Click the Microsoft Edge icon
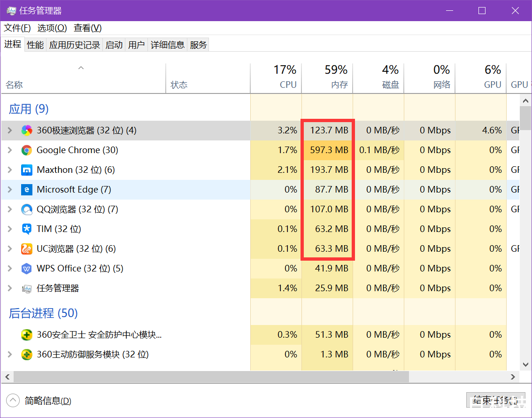Image resolution: width=532 pixels, height=418 pixels. click(27, 190)
